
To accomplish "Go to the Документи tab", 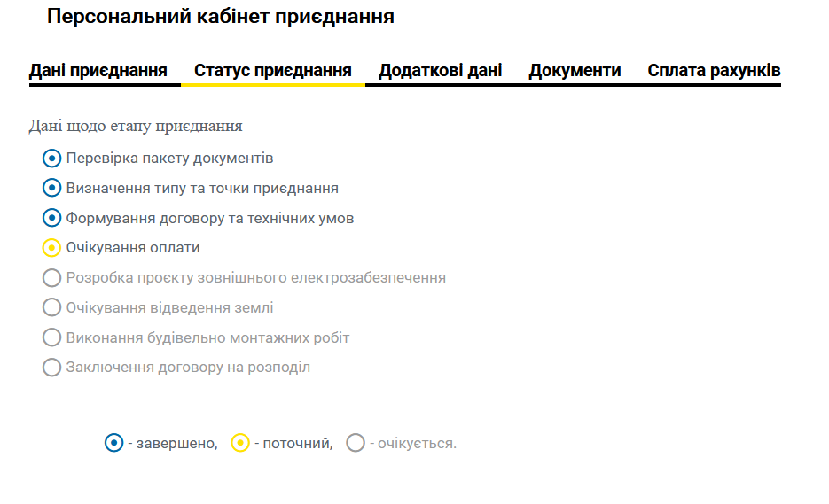I will (575, 71).
